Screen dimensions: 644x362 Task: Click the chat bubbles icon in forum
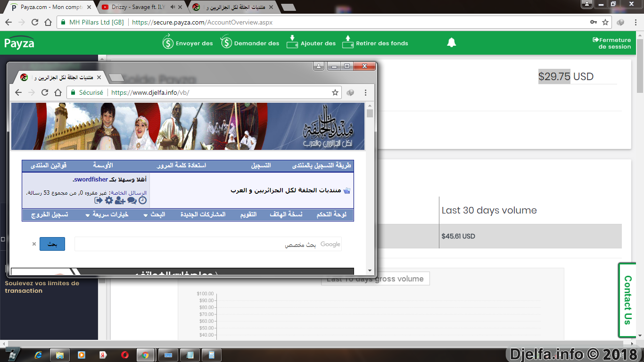coord(132,200)
